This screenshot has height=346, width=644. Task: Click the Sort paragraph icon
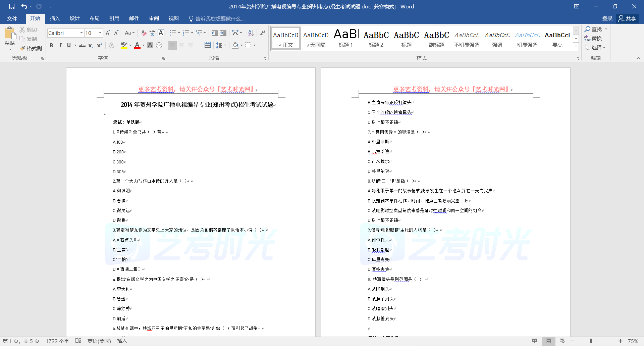[x=251, y=33]
